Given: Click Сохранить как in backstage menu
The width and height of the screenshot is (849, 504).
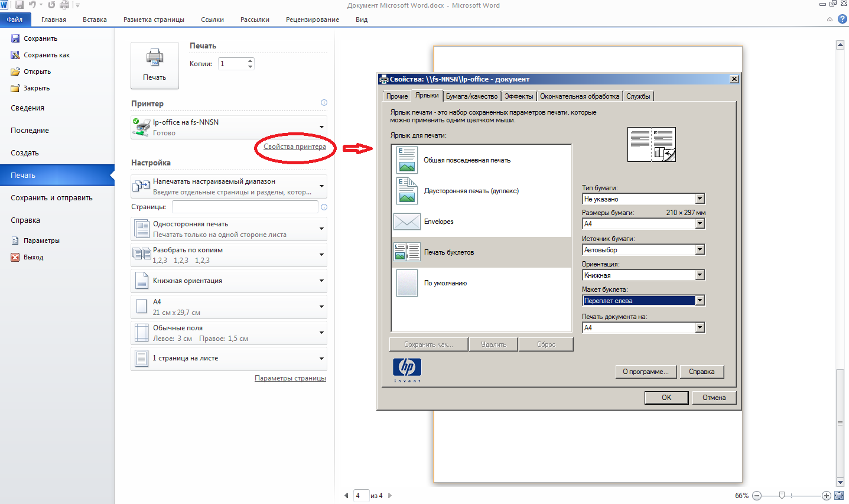Looking at the screenshot, I should point(46,55).
